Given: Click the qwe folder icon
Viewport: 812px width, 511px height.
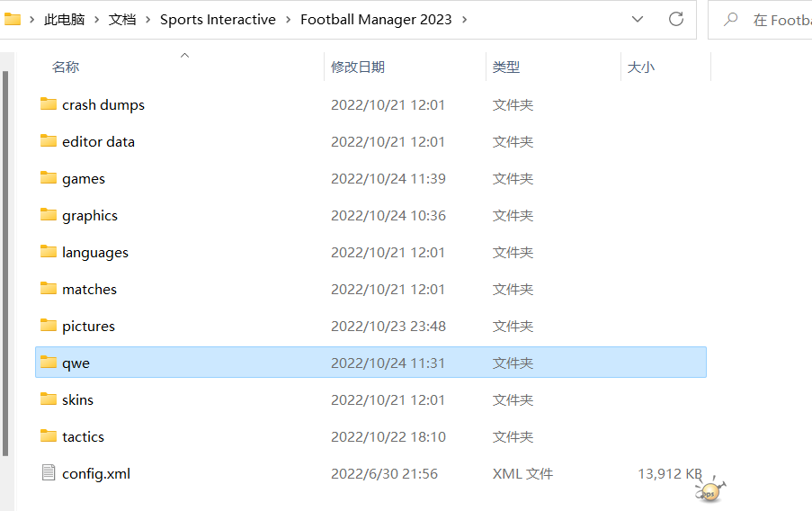Looking at the screenshot, I should click(x=49, y=363).
